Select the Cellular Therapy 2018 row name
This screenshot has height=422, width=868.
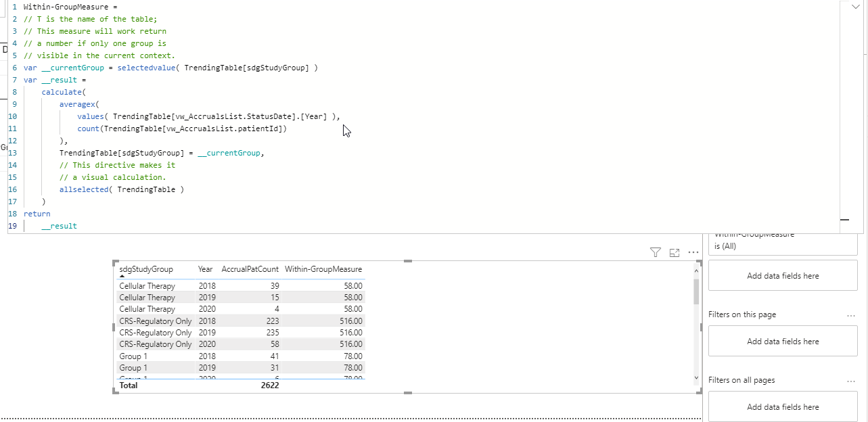[147, 286]
